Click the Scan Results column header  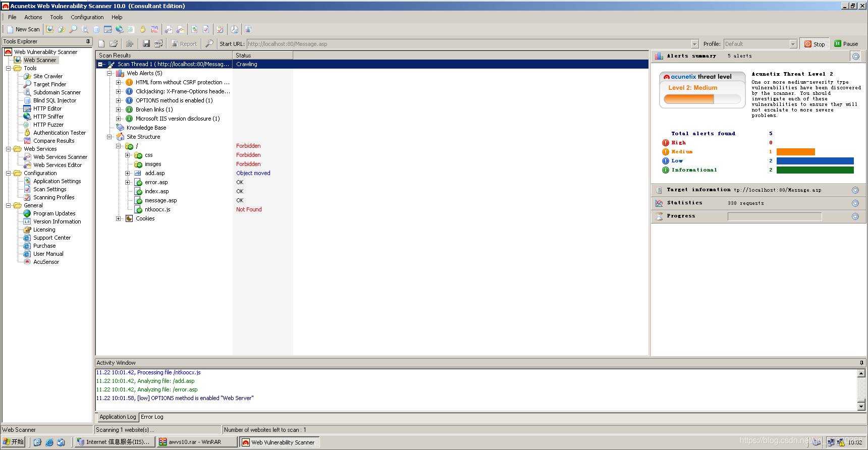point(164,55)
